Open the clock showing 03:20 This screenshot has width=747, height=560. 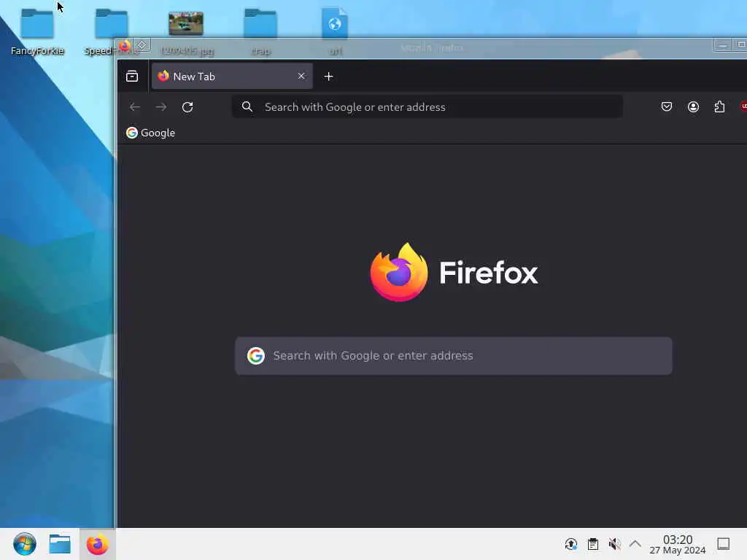678,544
